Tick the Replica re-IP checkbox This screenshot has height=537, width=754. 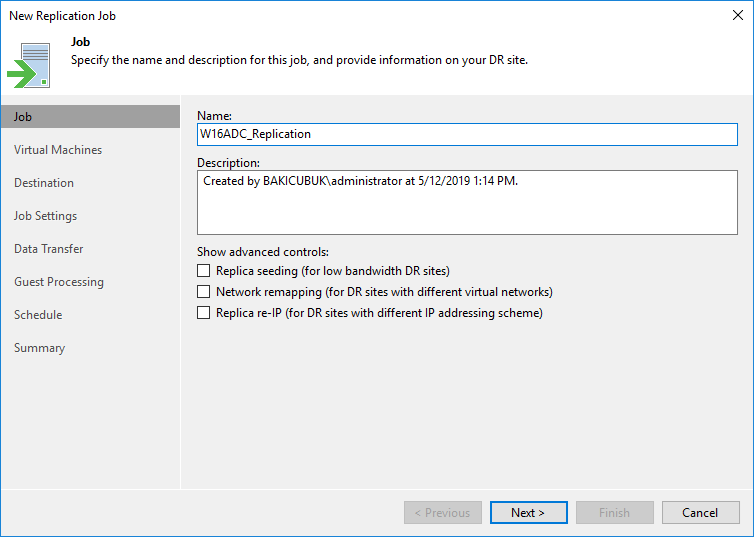pos(203,313)
